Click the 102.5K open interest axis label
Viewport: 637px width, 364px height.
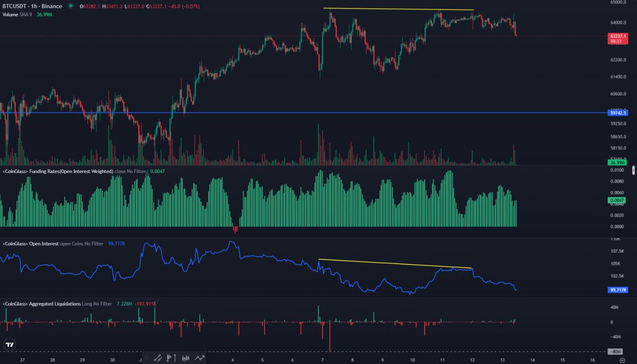pos(616,276)
